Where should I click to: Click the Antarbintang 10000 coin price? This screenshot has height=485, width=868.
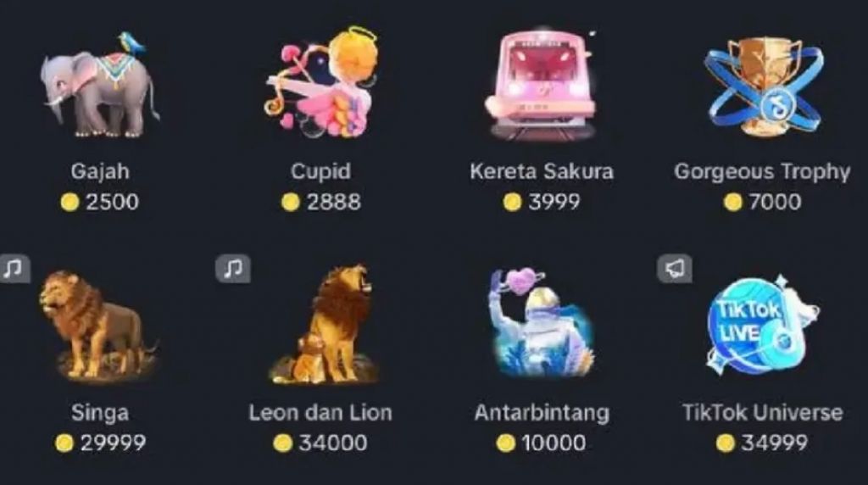click(x=542, y=443)
